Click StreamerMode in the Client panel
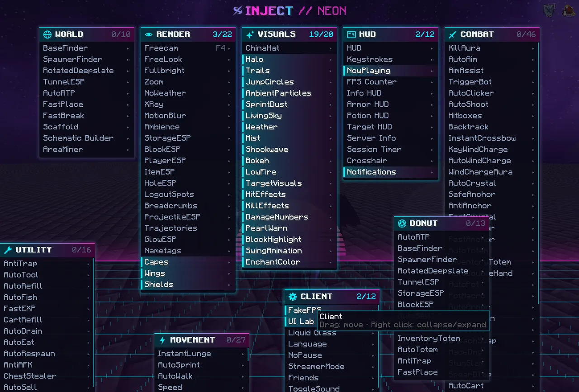579x392 pixels. 332,367
